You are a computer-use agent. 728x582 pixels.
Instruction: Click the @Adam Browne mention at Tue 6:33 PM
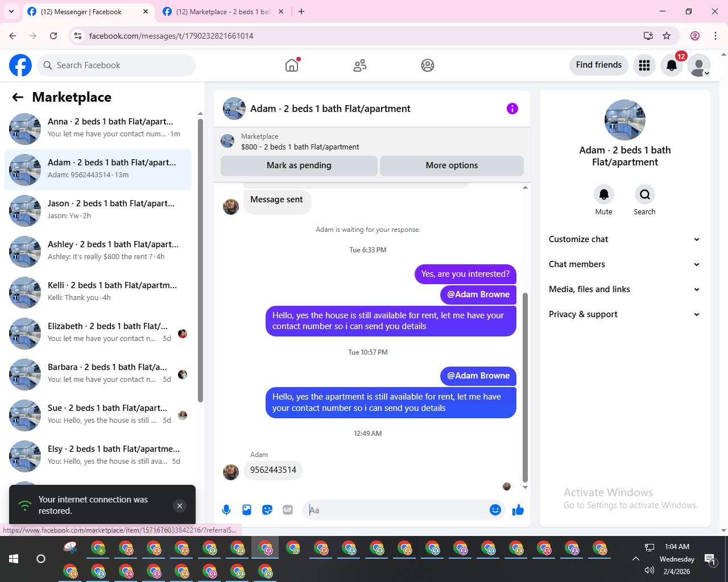click(x=478, y=294)
